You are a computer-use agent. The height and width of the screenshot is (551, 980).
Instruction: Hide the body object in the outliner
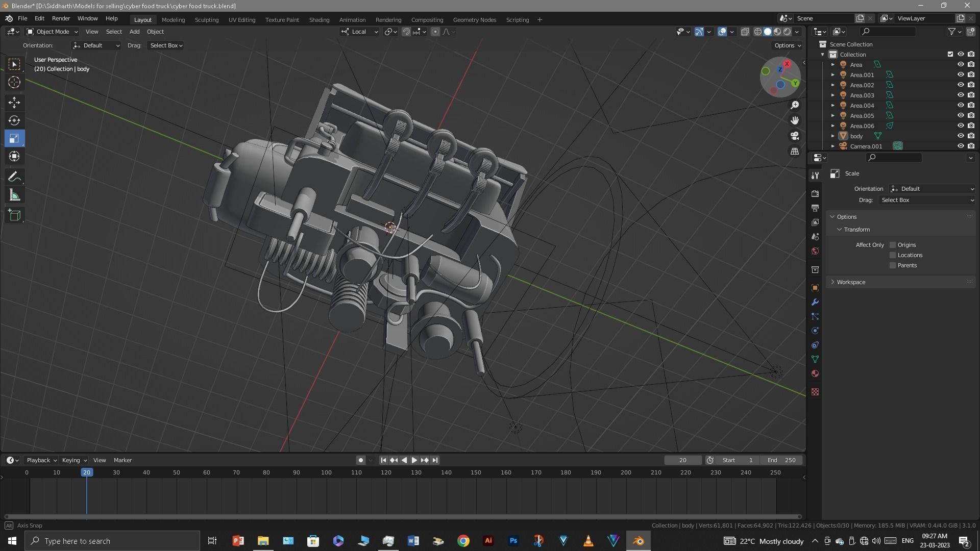tap(960, 136)
